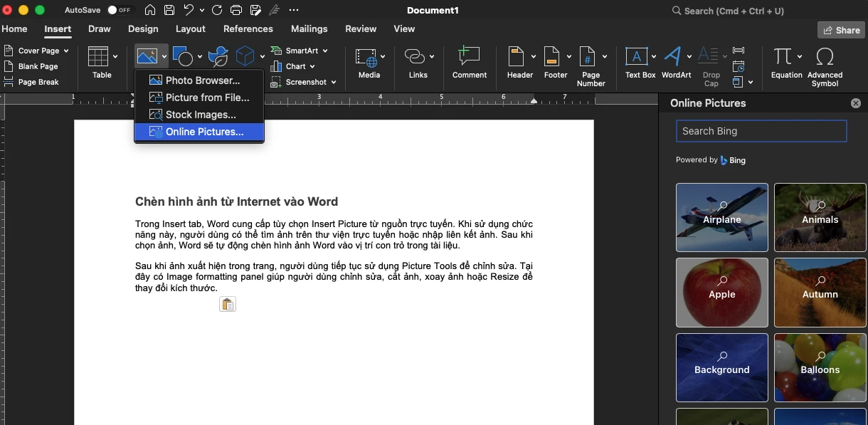Choose Picture from File menu item

(x=207, y=98)
